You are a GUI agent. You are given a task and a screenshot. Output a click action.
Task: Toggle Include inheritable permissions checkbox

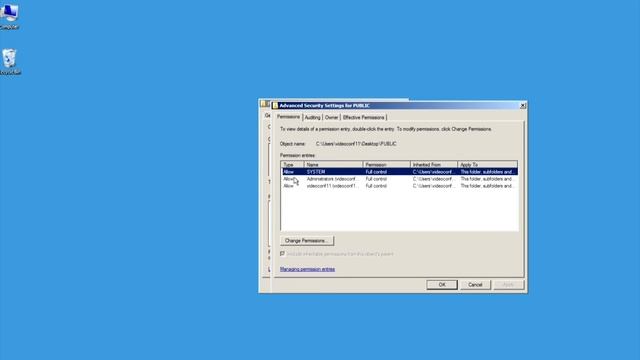[282, 254]
